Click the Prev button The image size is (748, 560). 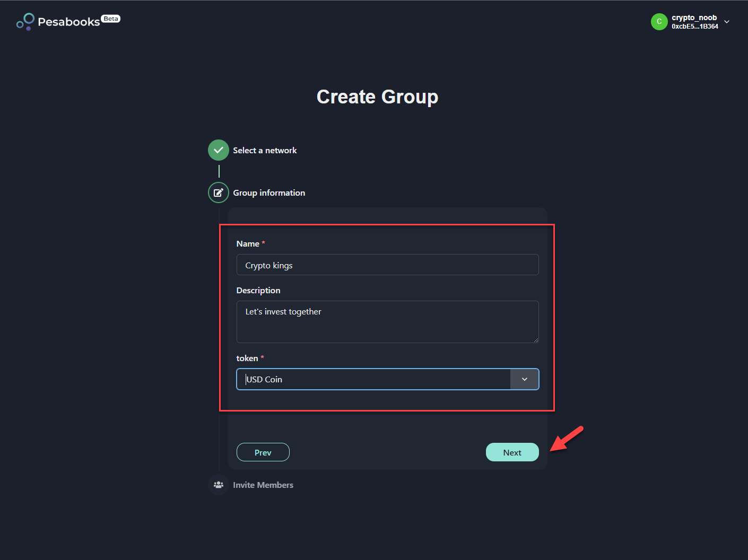(263, 452)
